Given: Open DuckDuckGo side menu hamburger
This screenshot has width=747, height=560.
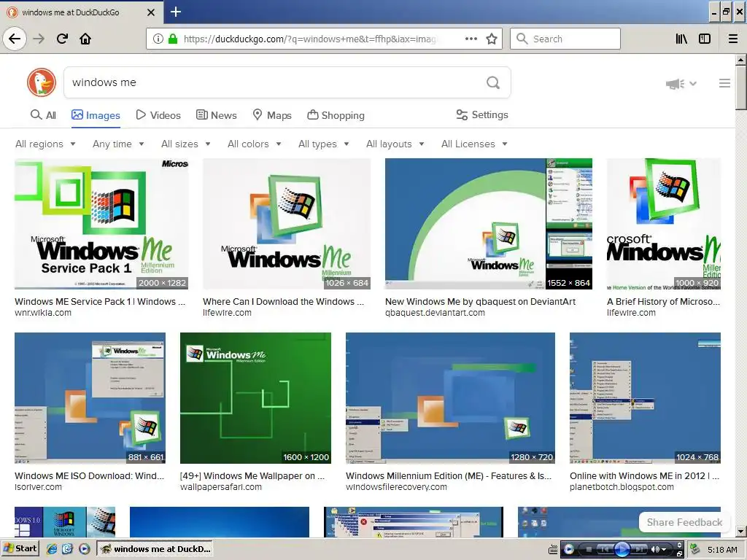Looking at the screenshot, I should pos(724,83).
